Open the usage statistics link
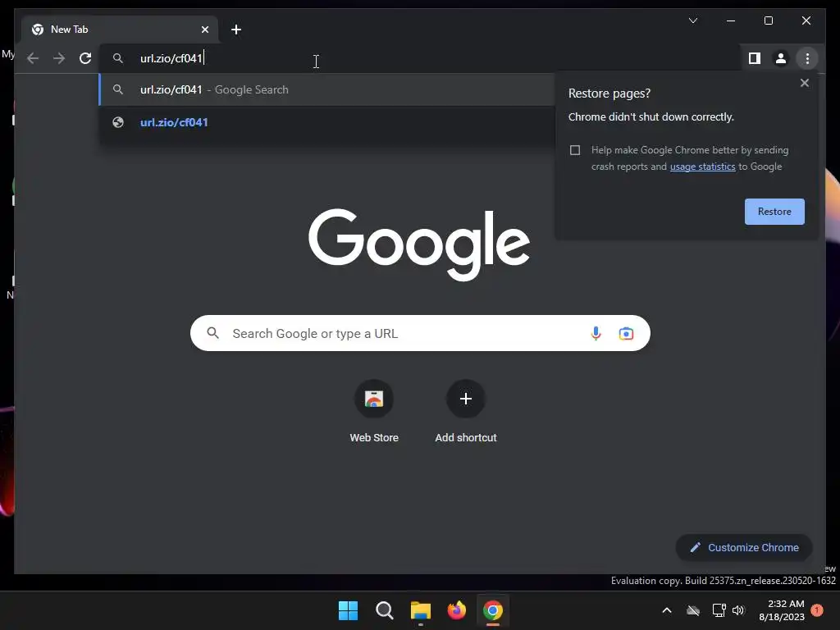The image size is (840, 630). 702,167
